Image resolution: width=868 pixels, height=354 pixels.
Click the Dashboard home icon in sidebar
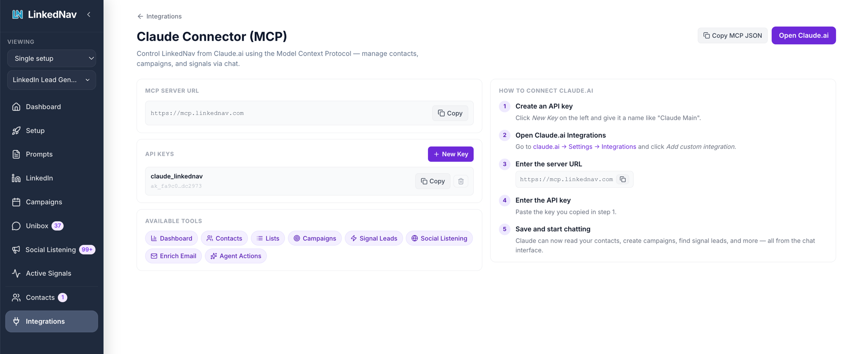click(16, 106)
